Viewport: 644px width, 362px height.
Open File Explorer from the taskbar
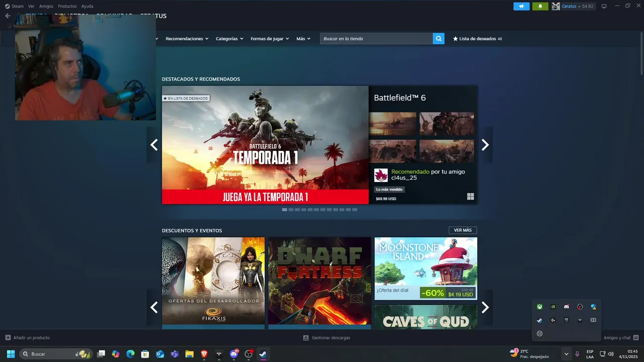click(189, 354)
